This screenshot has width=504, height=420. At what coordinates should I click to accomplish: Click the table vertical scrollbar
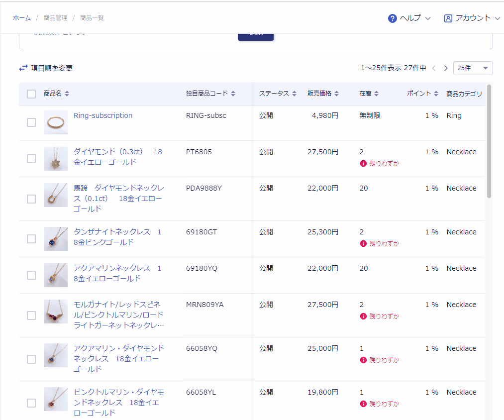coord(489,141)
